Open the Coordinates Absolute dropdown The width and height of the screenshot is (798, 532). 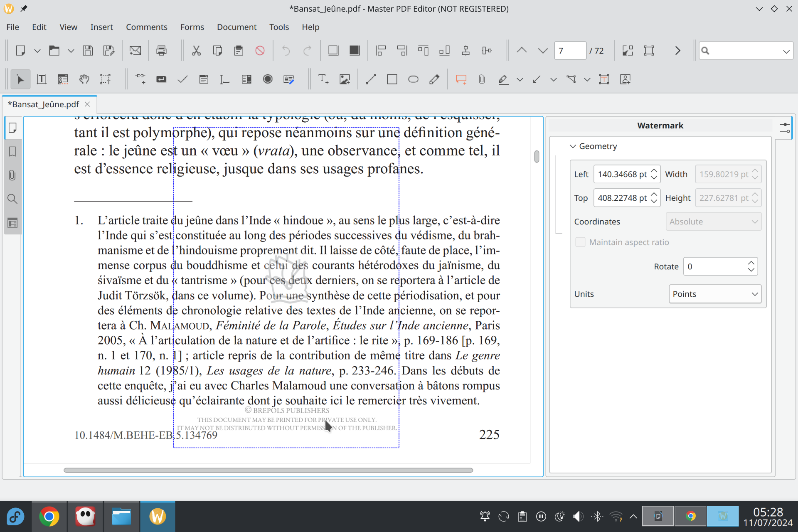713,222
